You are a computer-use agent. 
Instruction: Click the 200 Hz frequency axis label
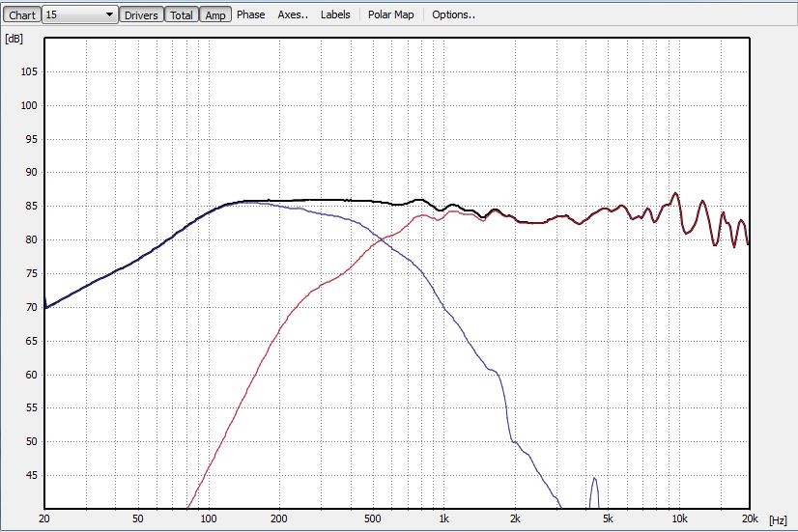[x=280, y=519]
